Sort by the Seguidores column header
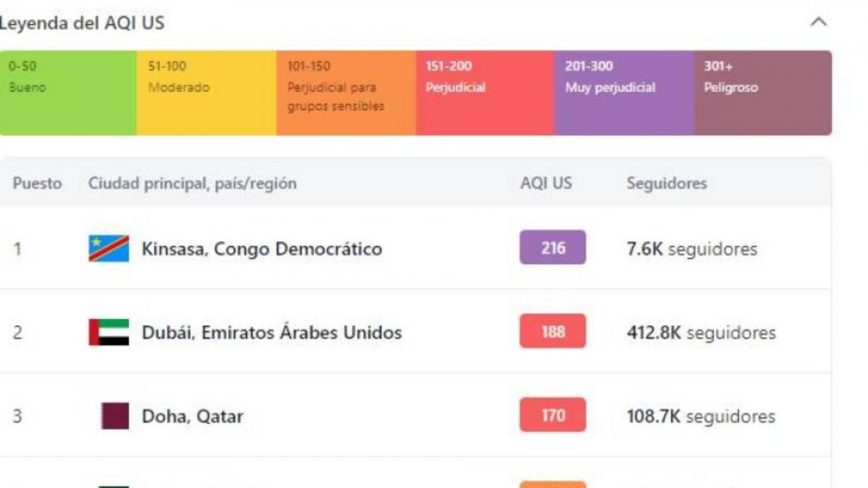Viewport: 868px width, 488px height. [x=667, y=183]
